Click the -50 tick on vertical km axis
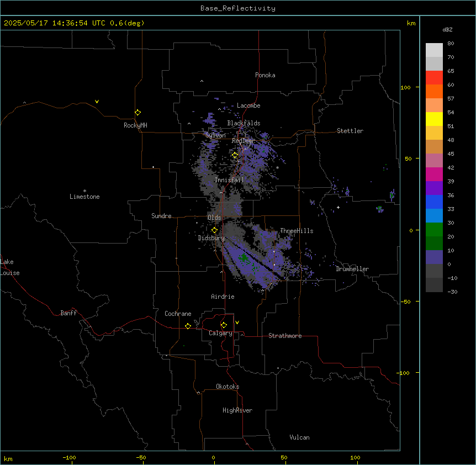This screenshot has height=465, width=476. click(x=405, y=302)
